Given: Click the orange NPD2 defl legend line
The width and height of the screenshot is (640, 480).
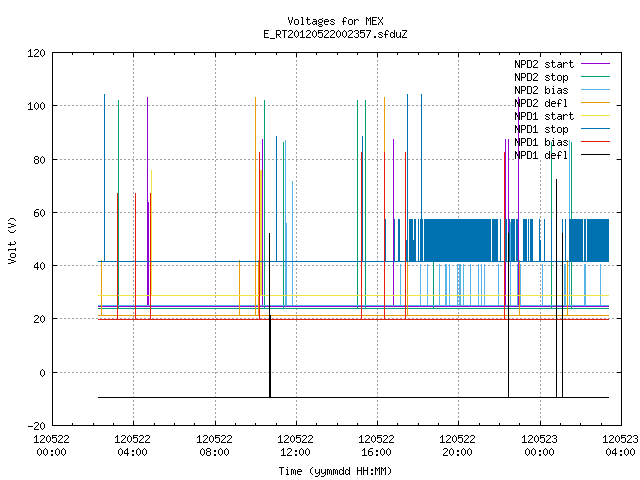Looking at the screenshot, I should tap(595, 103).
